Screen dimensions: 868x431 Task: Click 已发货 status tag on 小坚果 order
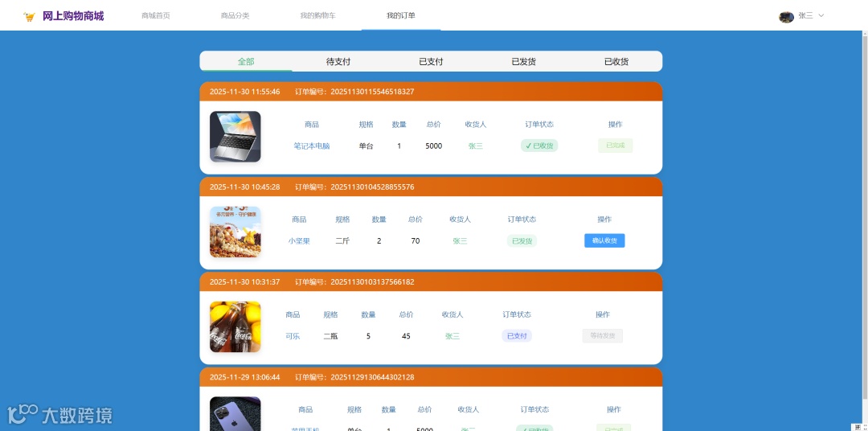[522, 241]
